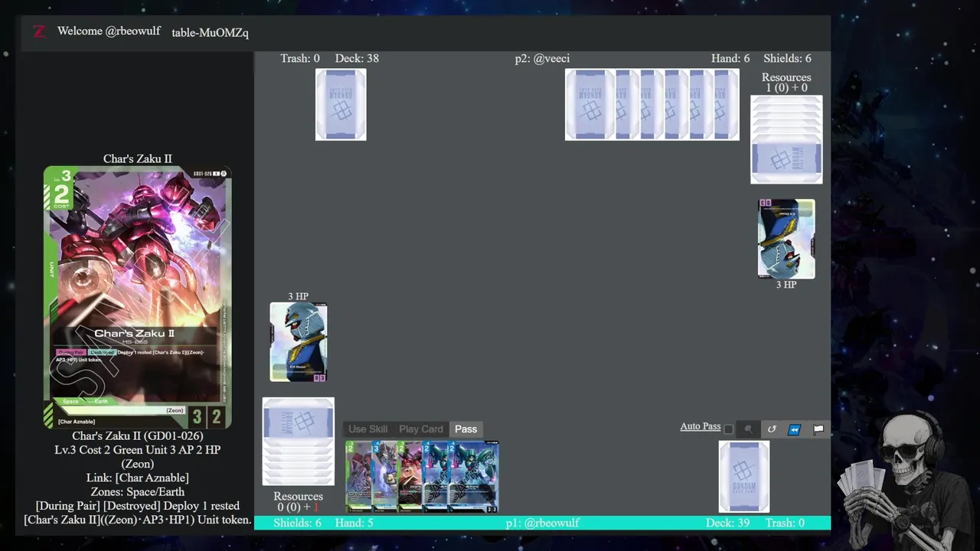This screenshot has width=980, height=551.
Task: Select the first green cost-2 card in hand
Action: point(358,477)
